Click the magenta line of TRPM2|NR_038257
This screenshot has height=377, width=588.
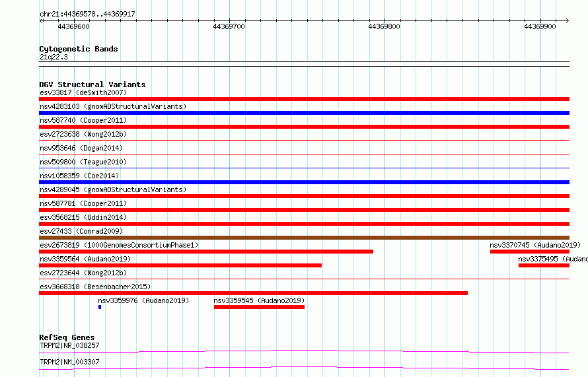(x=304, y=351)
